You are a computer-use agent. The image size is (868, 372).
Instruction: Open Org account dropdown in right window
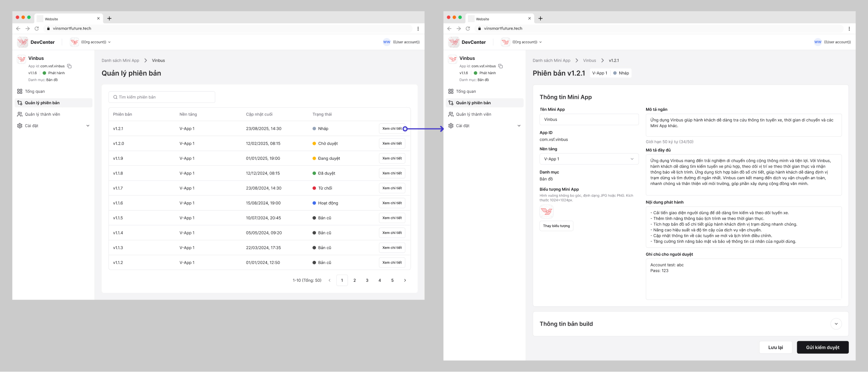click(521, 42)
